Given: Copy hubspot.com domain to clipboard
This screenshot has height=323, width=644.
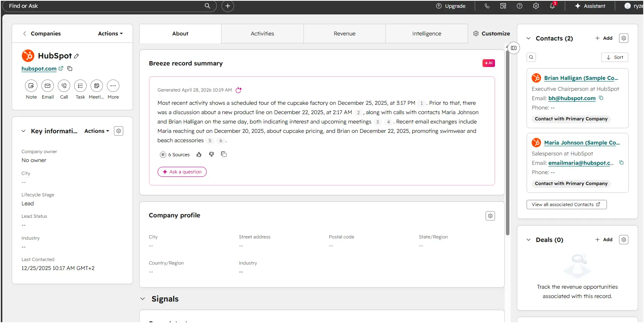Looking at the screenshot, I should pyautogui.click(x=70, y=69).
